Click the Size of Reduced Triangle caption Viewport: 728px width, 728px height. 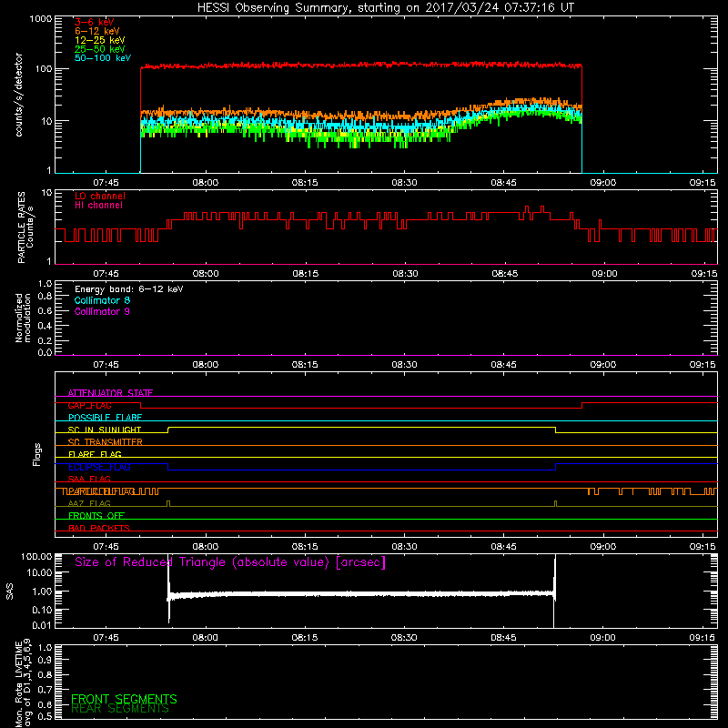[x=230, y=562]
